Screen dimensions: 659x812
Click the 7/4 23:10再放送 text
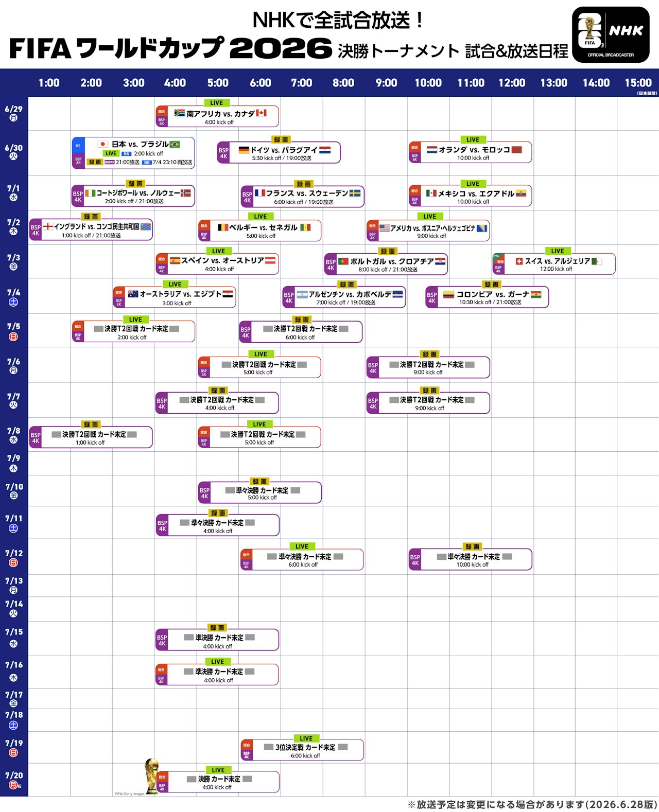point(172,162)
